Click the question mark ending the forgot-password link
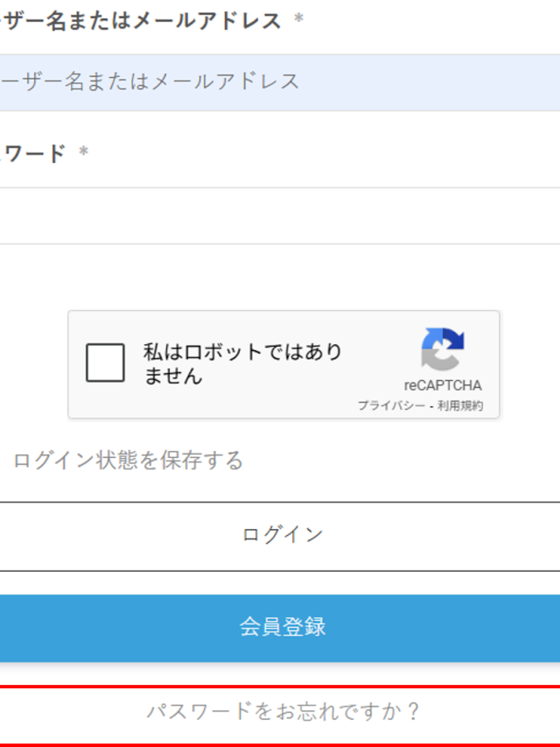The image size is (560, 747). click(414, 711)
